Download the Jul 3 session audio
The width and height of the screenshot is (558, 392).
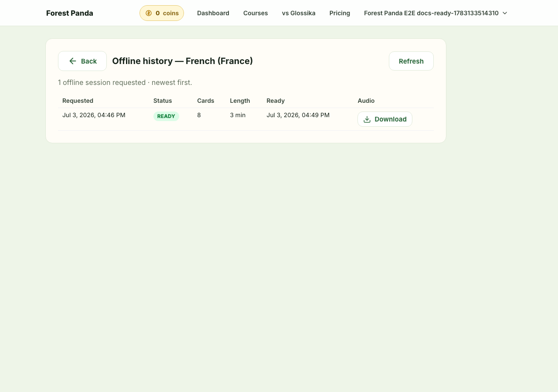pos(385,119)
